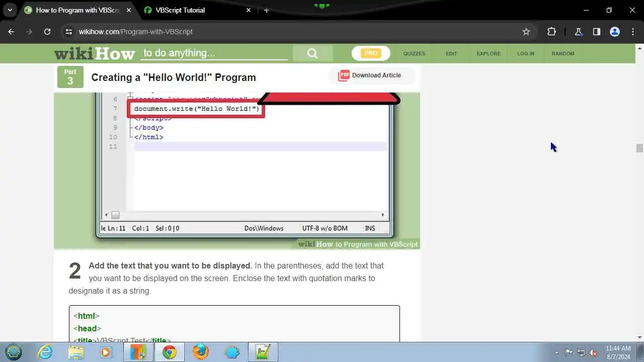Open Chrome Labs flask icon
Screen dimensions: 644x362
pos(578,32)
